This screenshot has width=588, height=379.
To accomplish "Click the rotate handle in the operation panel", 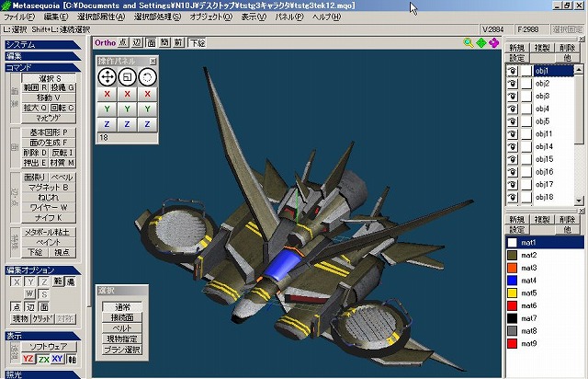I will [x=147, y=77].
